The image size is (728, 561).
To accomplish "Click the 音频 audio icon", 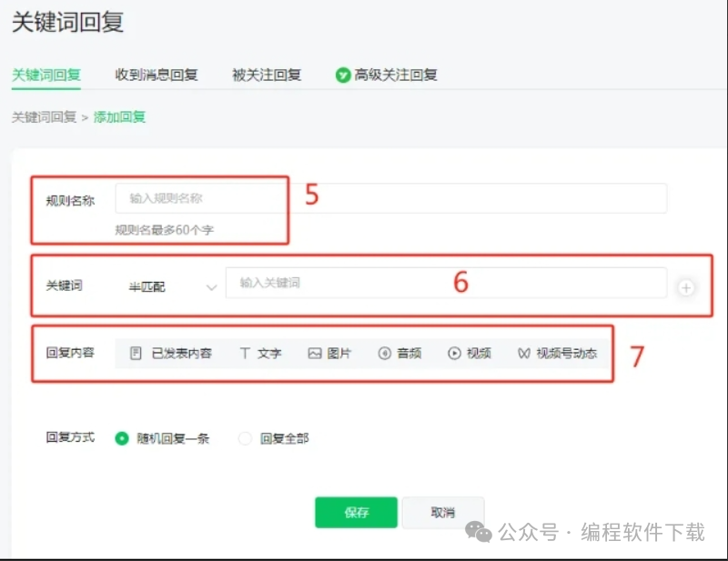I will [x=384, y=354].
